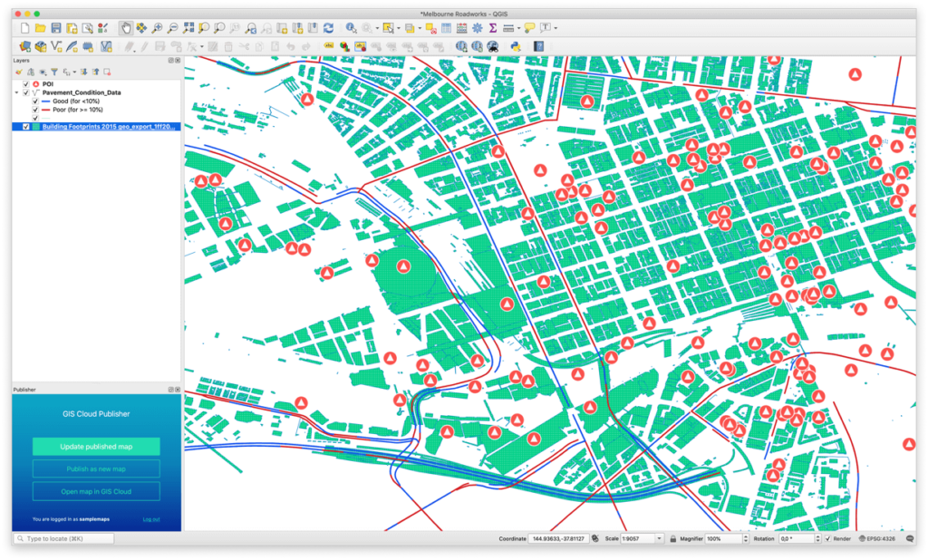Click collapse all icon in Layers panel

point(95,72)
